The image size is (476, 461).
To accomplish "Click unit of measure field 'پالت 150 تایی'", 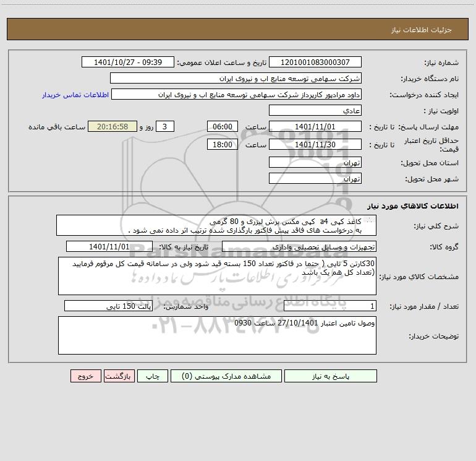I will 108,306.
